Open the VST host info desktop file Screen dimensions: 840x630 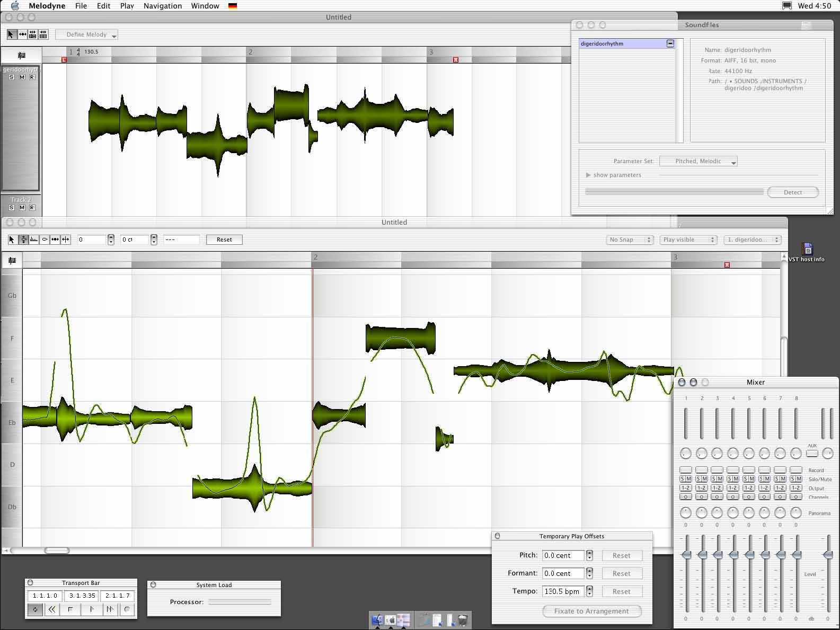click(807, 252)
